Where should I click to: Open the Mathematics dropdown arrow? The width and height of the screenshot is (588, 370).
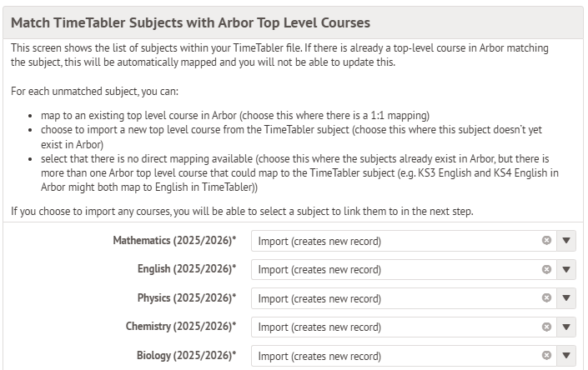coord(566,241)
